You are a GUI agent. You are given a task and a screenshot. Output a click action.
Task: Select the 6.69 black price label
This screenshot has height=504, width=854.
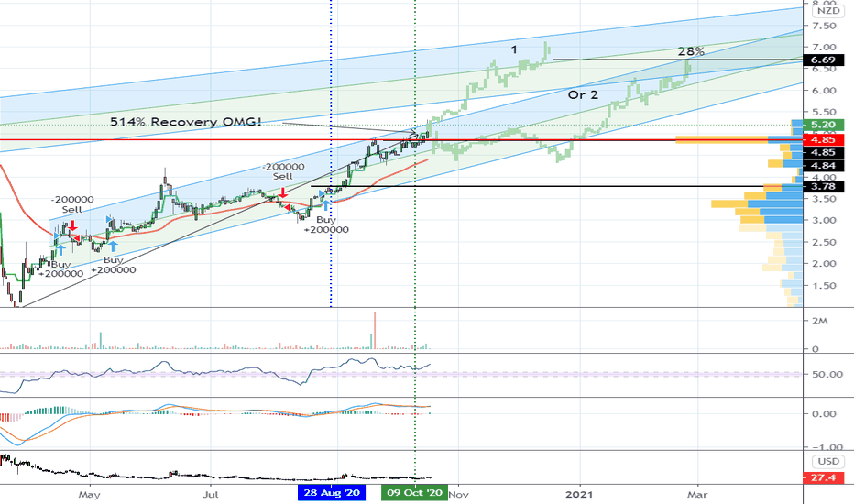pyautogui.click(x=824, y=60)
